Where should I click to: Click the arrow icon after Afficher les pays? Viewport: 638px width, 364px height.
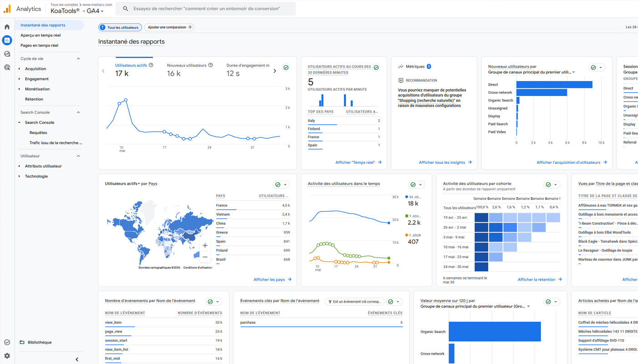tap(290, 279)
